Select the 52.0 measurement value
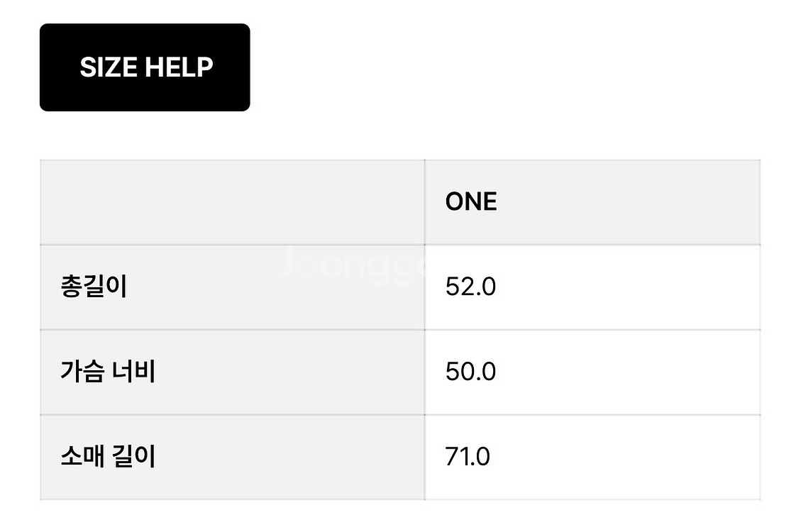This screenshot has width=801, height=532. coord(470,287)
